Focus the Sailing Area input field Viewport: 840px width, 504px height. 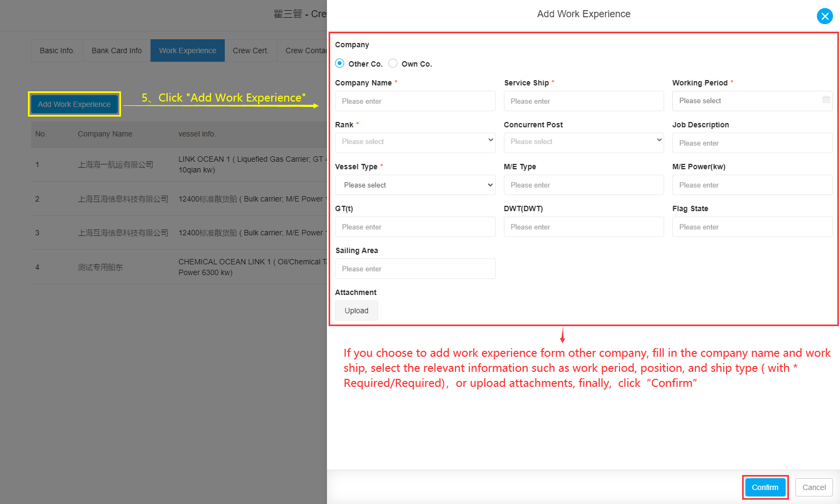(415, 269)
